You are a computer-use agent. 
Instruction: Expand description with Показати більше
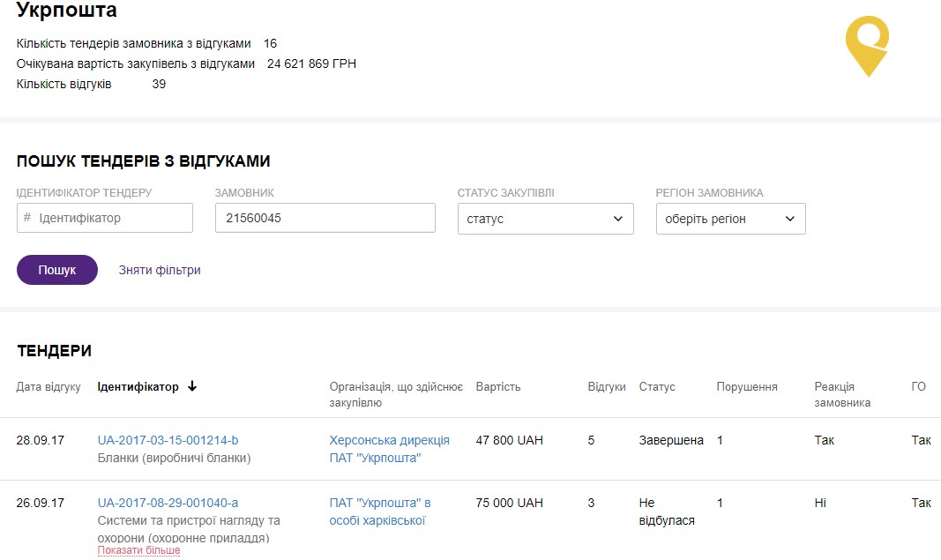[138, 550]
